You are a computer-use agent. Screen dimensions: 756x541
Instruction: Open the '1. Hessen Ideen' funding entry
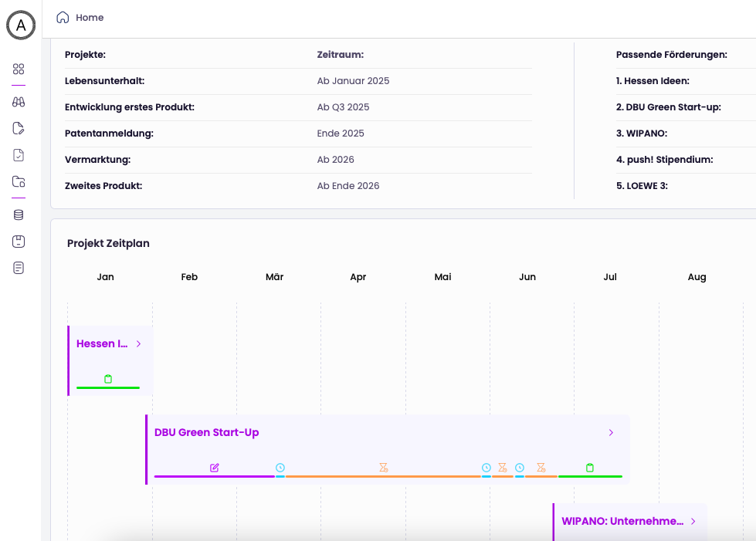[653, 81]
